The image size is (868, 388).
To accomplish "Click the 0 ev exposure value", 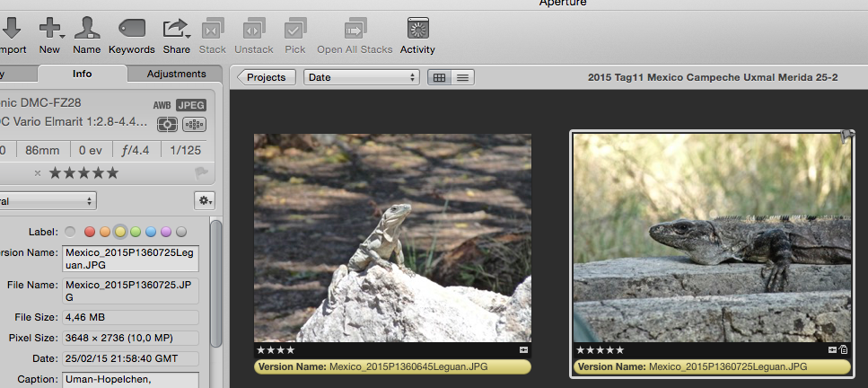I will tap(91, 150).
